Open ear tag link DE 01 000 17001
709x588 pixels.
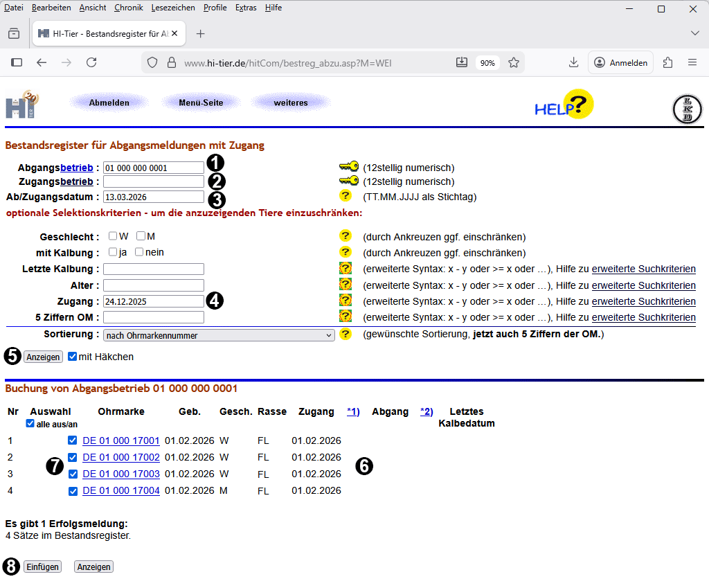click(121, 440)
